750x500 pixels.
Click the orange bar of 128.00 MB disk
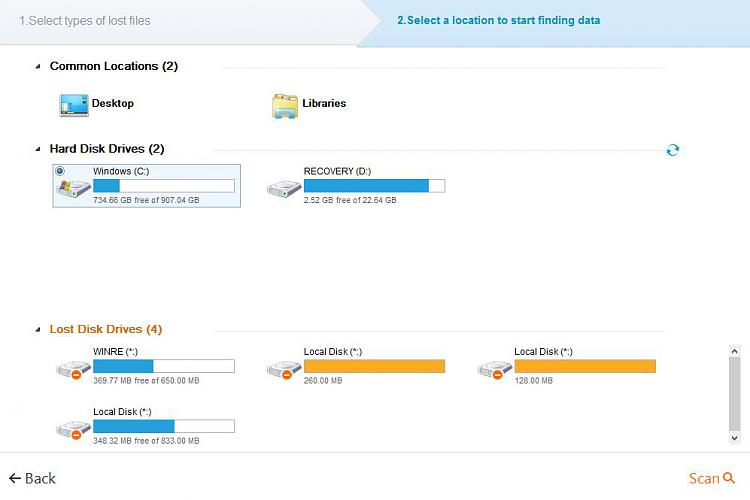(585, 366)
